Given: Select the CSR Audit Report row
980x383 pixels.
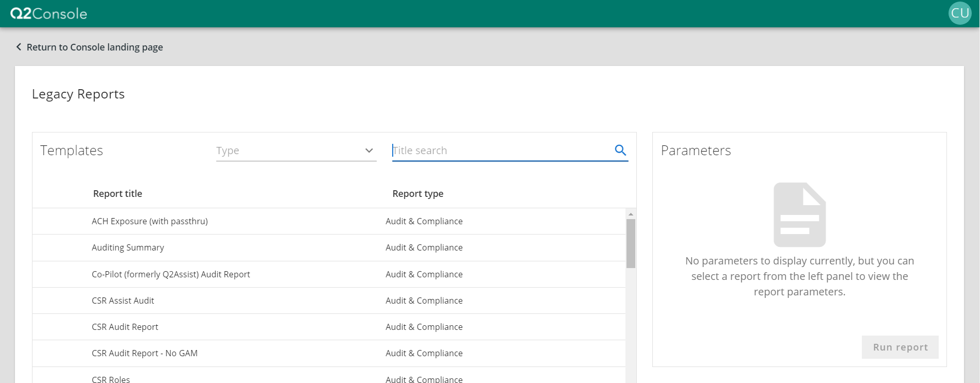Looking at the screenshot, I should coord(329,327).
